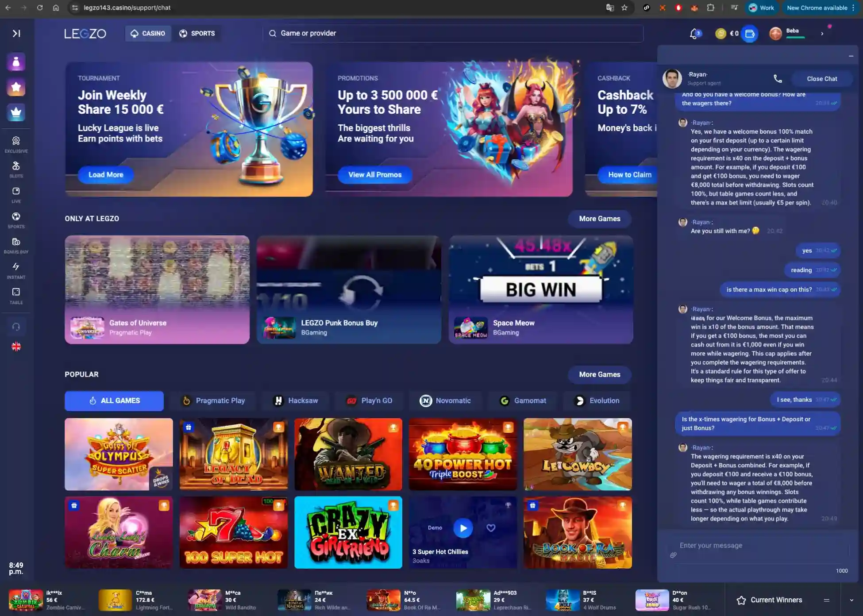Filter popular games by Evolution
The height and width of the screenshot is (616, 863).
[x=597, y=401]
